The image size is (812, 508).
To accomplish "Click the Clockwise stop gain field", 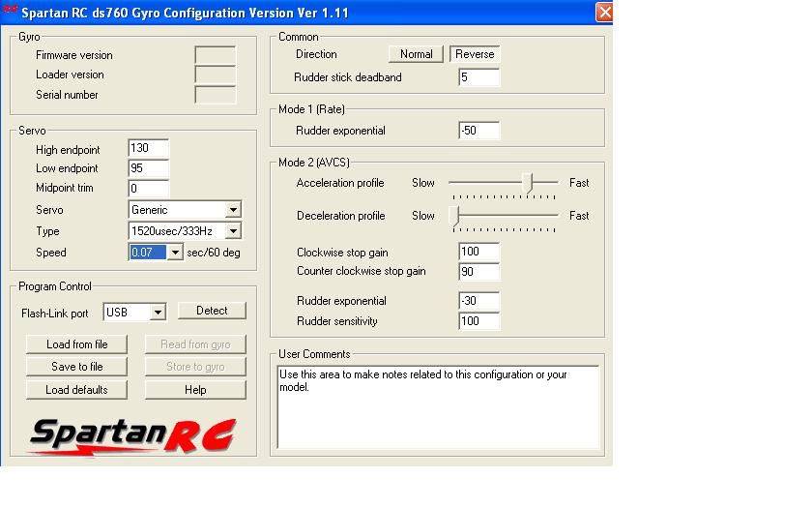I will 478,253.
